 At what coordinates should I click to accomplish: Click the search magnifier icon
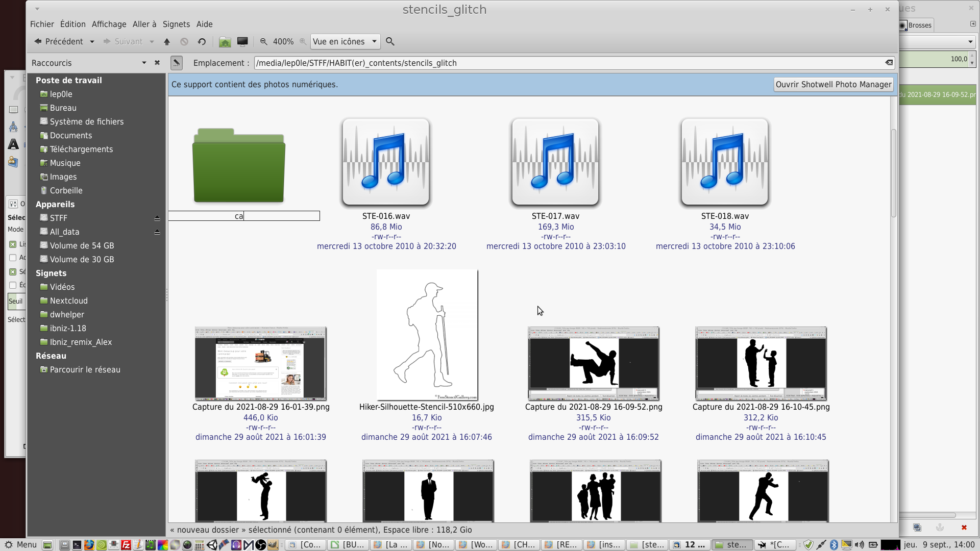(390, 42)
